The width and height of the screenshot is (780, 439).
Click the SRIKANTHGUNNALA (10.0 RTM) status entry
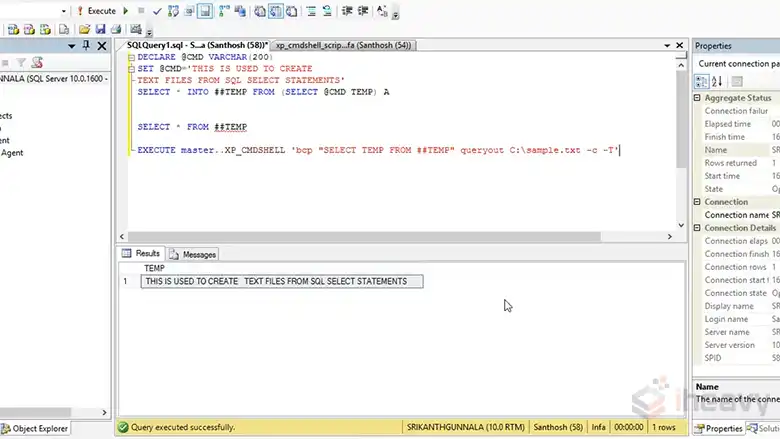coord(466,427)
